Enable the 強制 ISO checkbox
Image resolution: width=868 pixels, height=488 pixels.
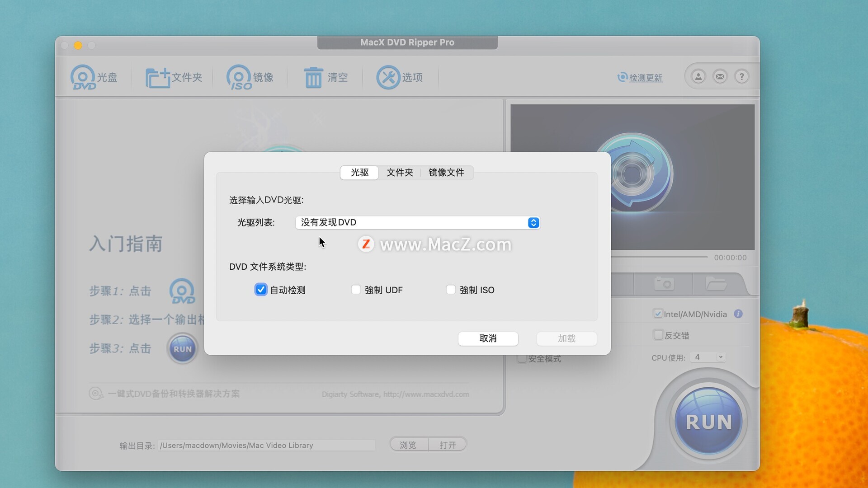(451, 290)
